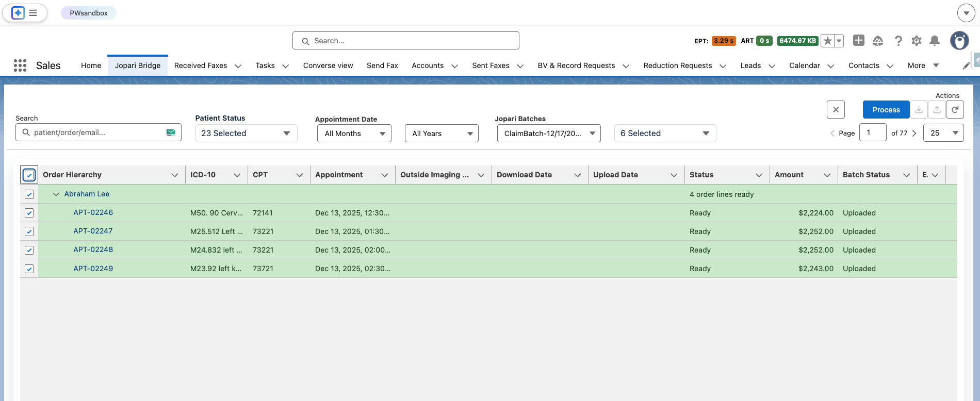The image size is (980, 401).
Task: Open the APT-02247 order link
Action: click(x=93, y=231)
